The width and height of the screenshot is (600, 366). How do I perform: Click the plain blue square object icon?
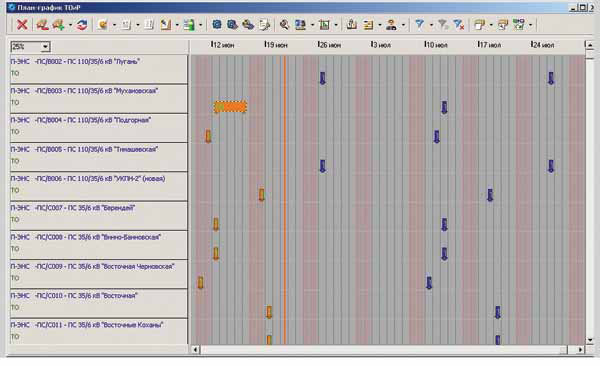(x=217, y=25)
